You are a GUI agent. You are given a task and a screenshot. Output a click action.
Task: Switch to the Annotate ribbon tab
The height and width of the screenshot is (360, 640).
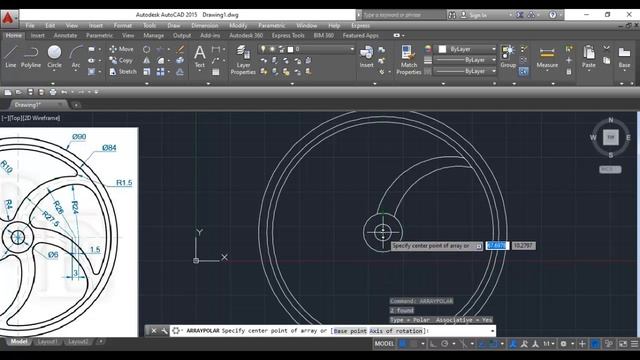point(65,36)
